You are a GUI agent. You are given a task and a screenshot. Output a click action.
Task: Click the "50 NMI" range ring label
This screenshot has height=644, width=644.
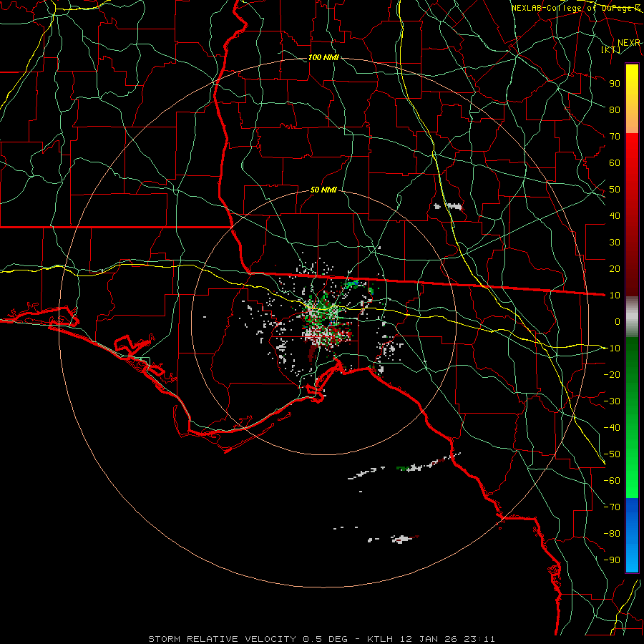click(x=323, y=190)
